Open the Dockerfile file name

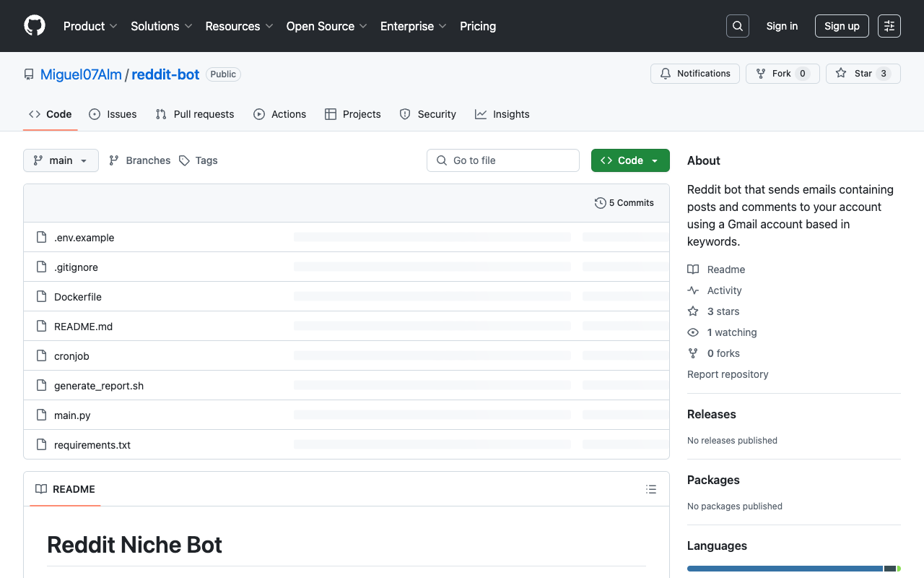pos(78,297)
